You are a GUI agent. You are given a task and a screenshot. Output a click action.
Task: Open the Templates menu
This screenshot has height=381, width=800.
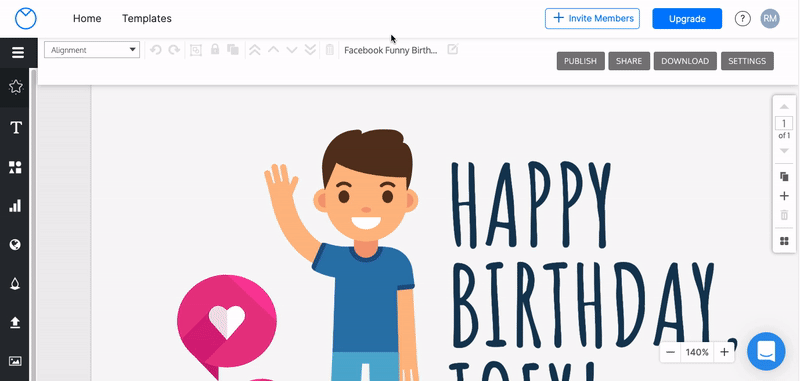point(147,18)
